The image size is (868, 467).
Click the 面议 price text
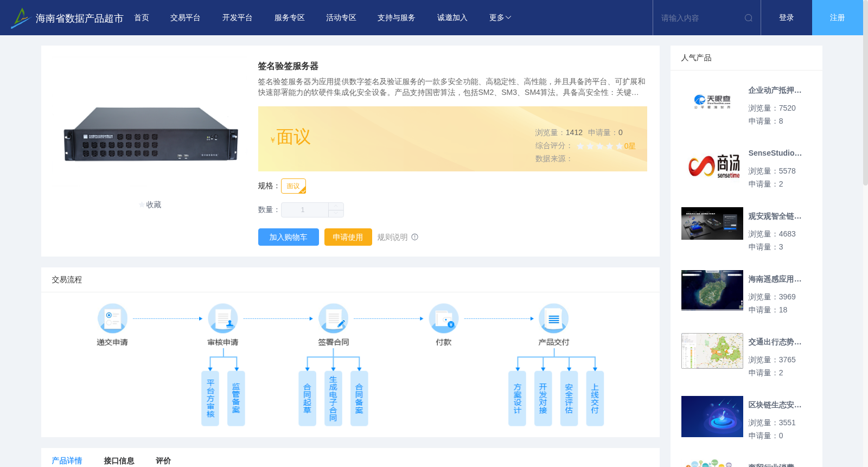coord(293,137)
